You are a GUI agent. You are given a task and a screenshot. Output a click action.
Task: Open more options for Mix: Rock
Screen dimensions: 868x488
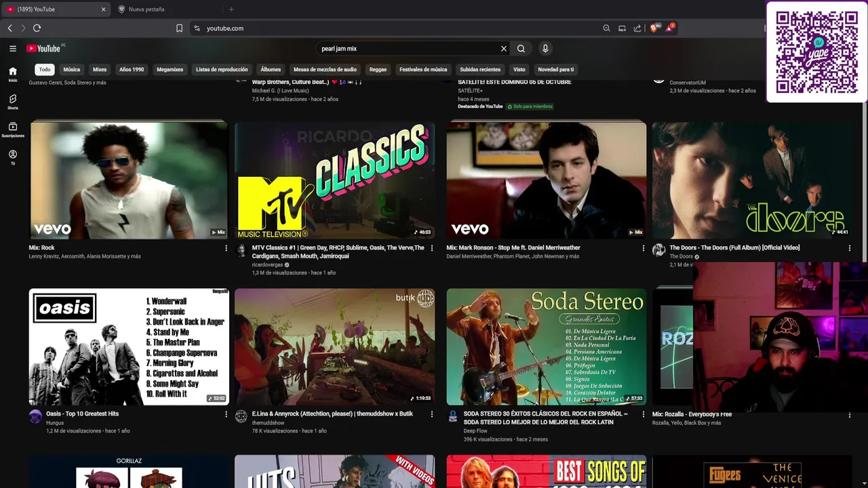226,248
